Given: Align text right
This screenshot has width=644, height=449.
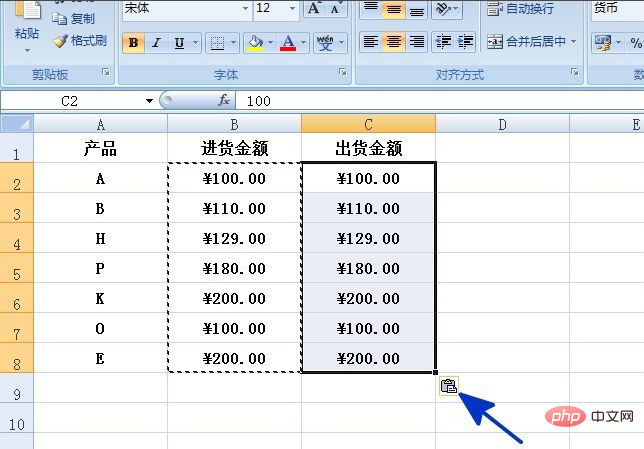Looking at the screenshot, I should [x=416, y=41].
